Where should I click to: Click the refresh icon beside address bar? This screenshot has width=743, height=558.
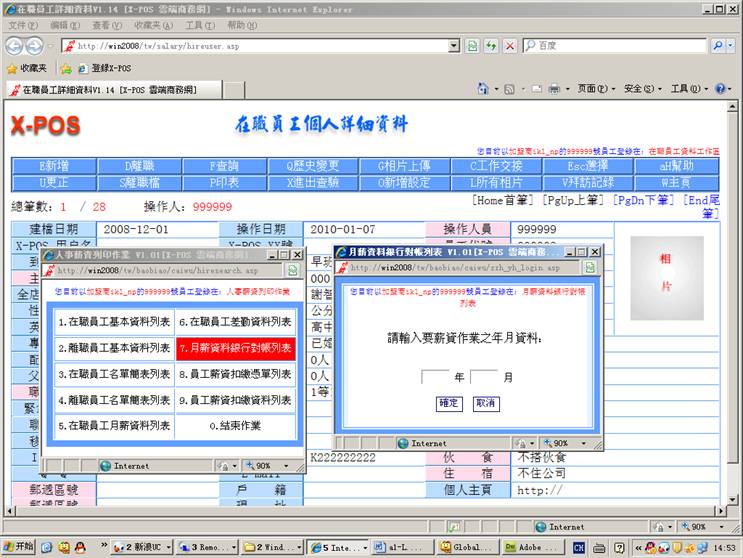click(x=491, y=46)
